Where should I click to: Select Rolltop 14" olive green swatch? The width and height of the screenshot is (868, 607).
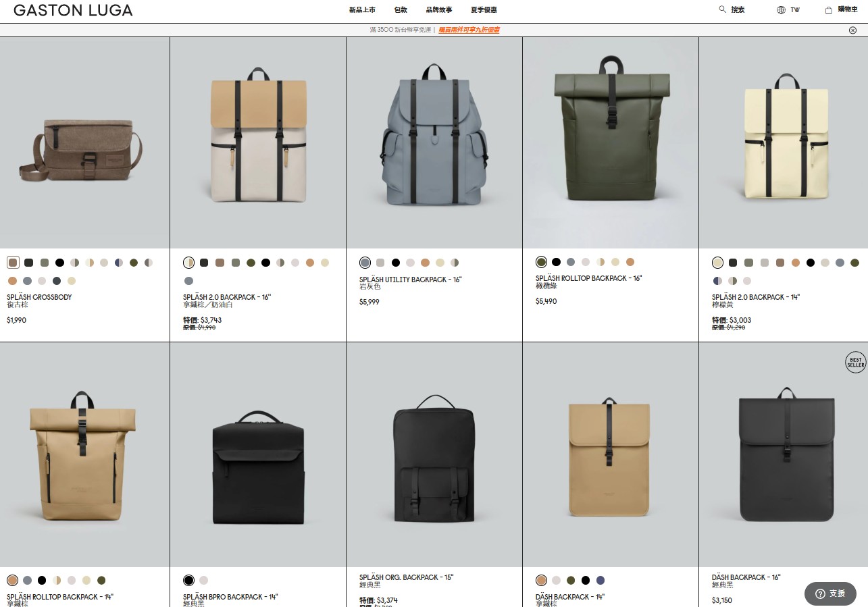[101, 580]
